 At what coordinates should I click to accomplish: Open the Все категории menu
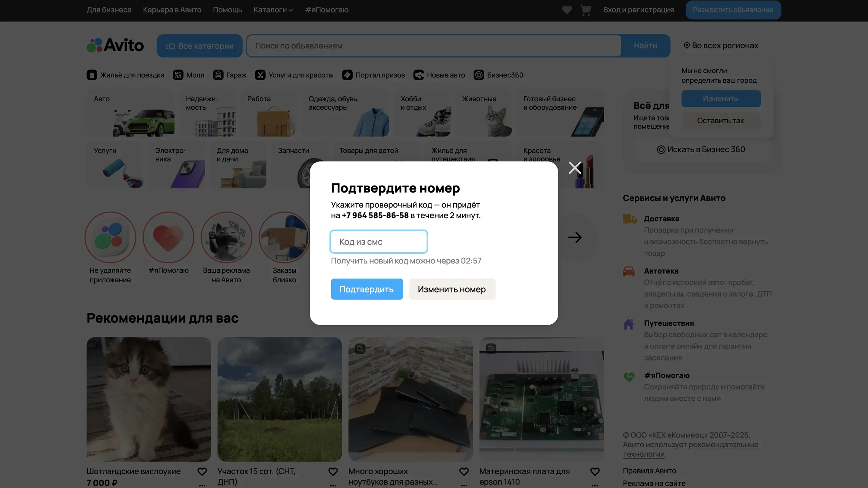coord(200,46)
